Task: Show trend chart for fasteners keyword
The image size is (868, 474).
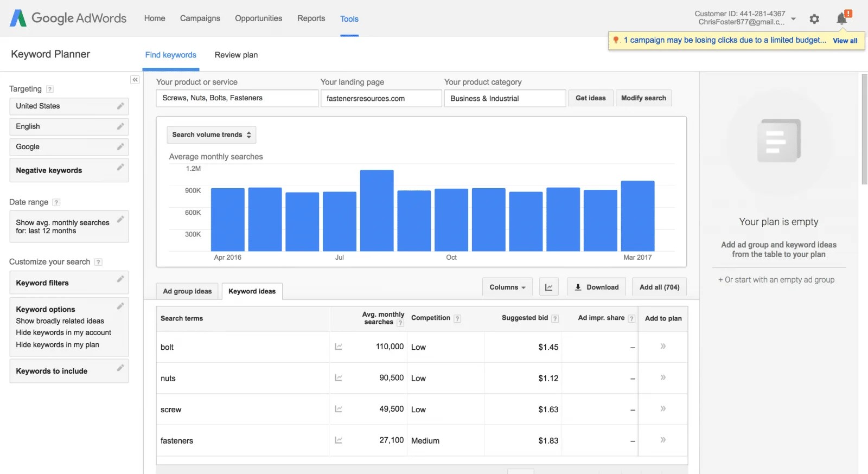Action: (339, 440)
